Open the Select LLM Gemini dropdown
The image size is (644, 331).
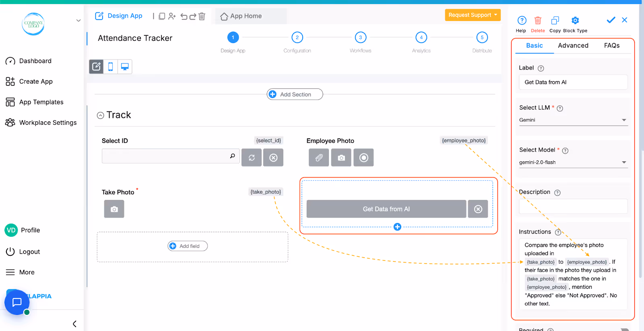[x=573, y=120]
